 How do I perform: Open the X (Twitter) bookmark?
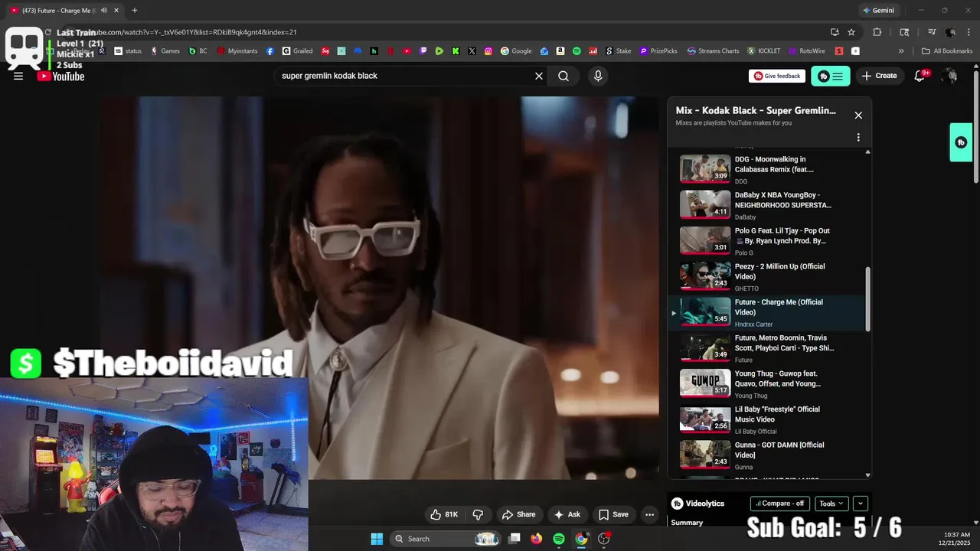472,51
